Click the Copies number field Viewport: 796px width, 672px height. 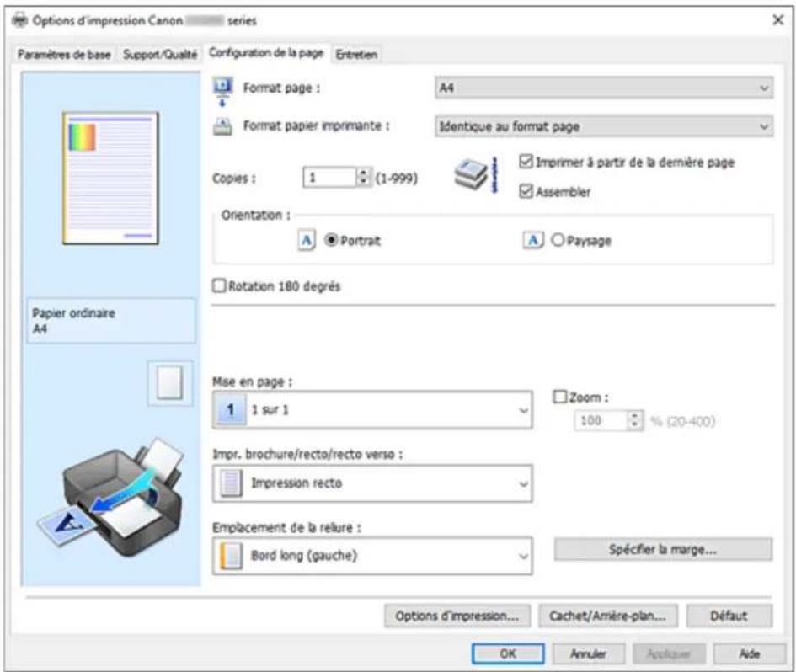tap(330, 177)
